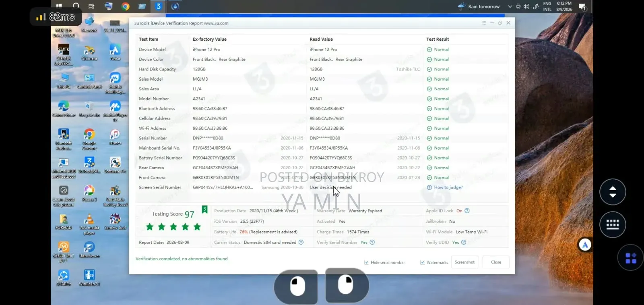Open the verification report window menu icon
This screenshot has height=305, width=644.
click(x=484, y=23)
